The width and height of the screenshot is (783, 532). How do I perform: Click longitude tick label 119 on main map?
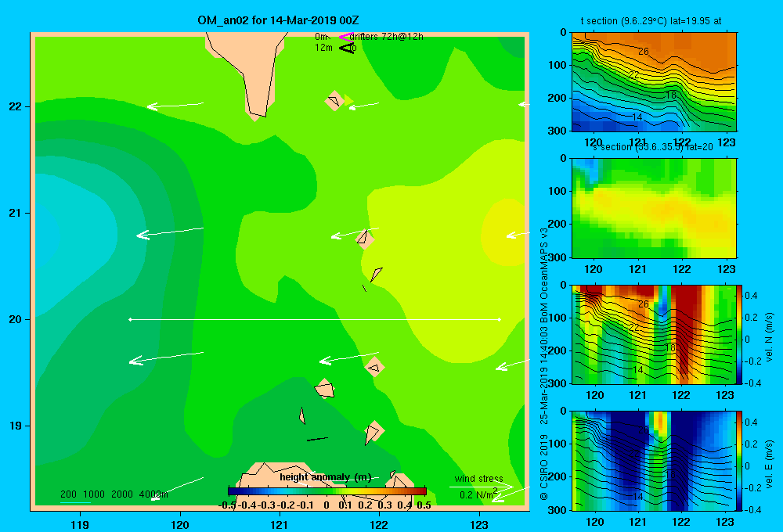pyautogui.click(x=80, y=525)
